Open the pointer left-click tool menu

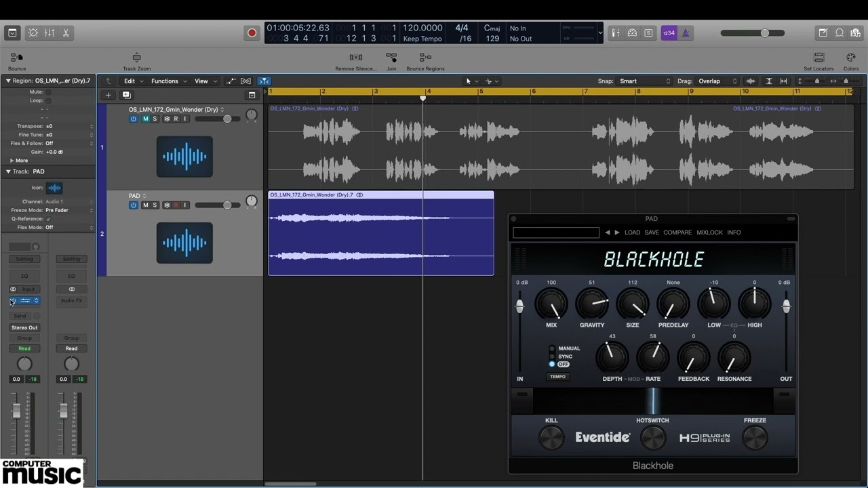471,81
